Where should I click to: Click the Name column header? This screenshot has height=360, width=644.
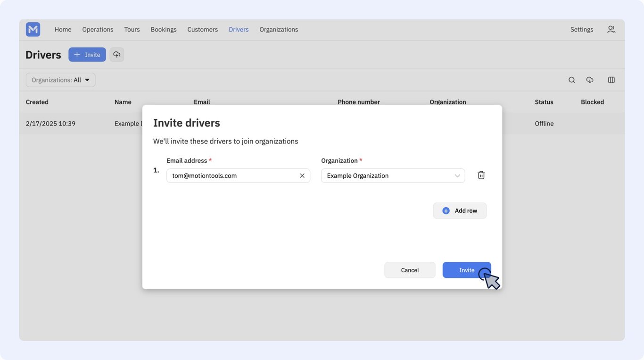click(x=123, y=102)
